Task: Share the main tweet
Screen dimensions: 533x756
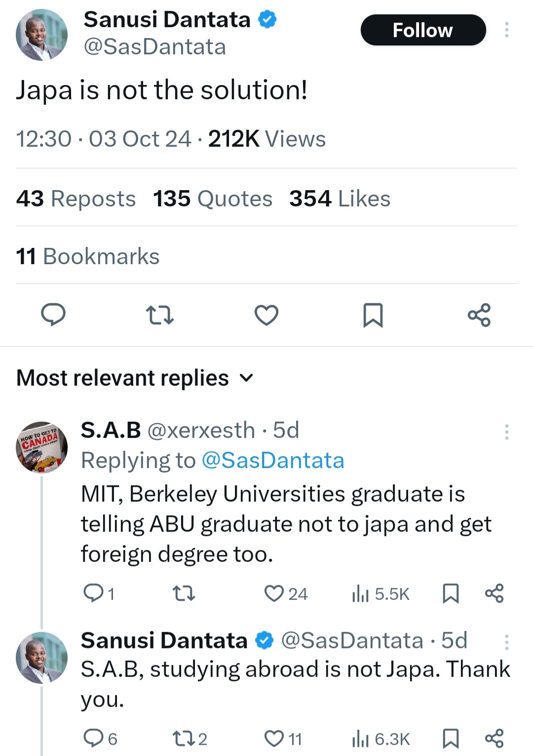Action: tap(479, 315)
